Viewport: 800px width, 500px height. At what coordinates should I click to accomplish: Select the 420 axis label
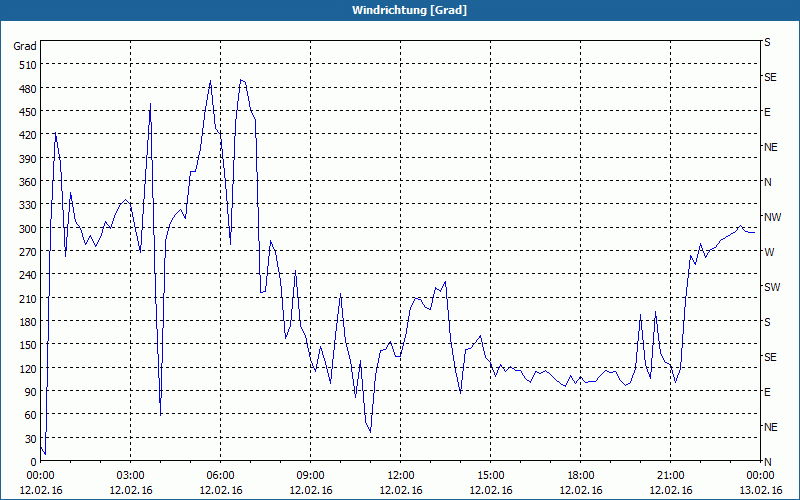tap(28, 135)
